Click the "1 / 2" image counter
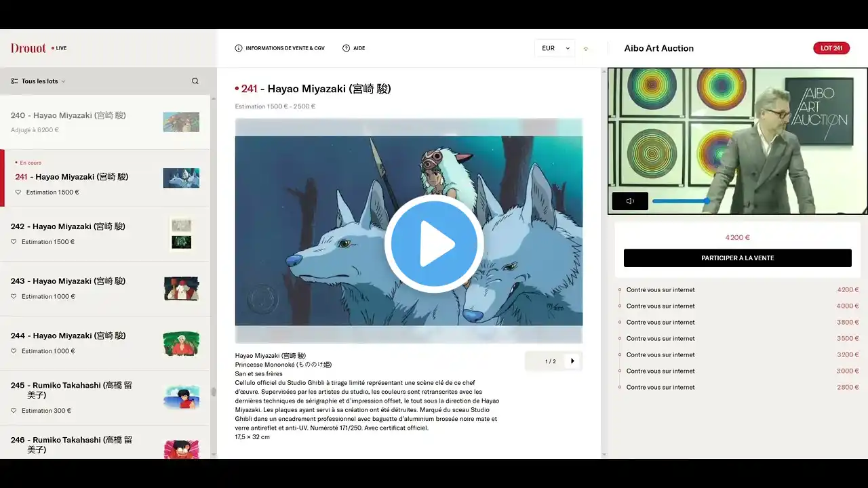Viewport: 868px width, 488px height. [x=551, y=361]
